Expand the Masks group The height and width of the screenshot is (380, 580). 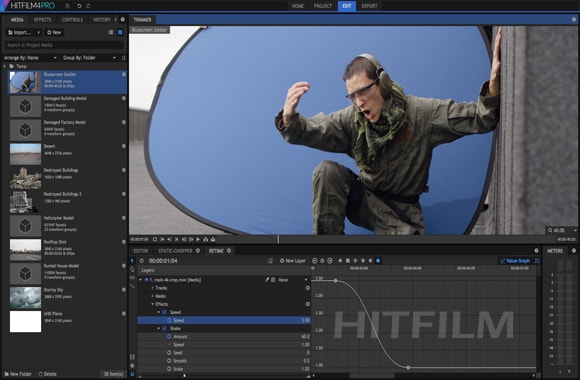152,296
